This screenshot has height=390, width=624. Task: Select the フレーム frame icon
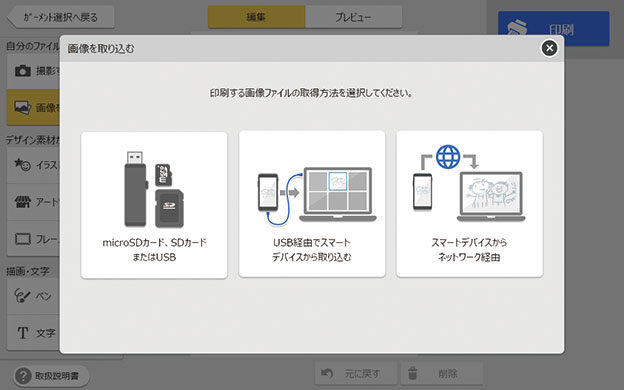23,239
